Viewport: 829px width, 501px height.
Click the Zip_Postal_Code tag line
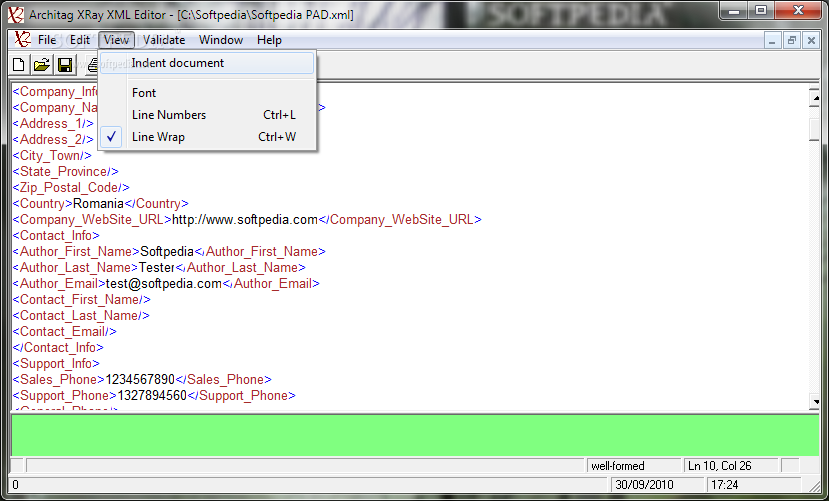pos(71,188)
